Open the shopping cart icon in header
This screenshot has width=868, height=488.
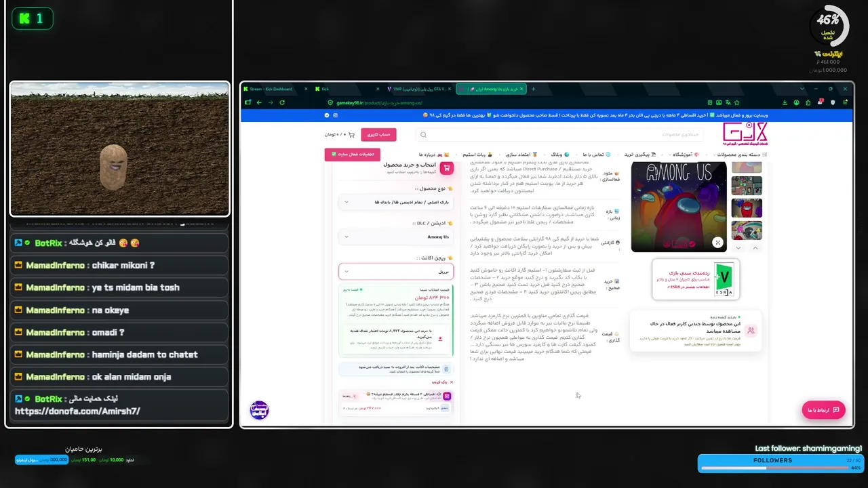(x=351, y=135)
